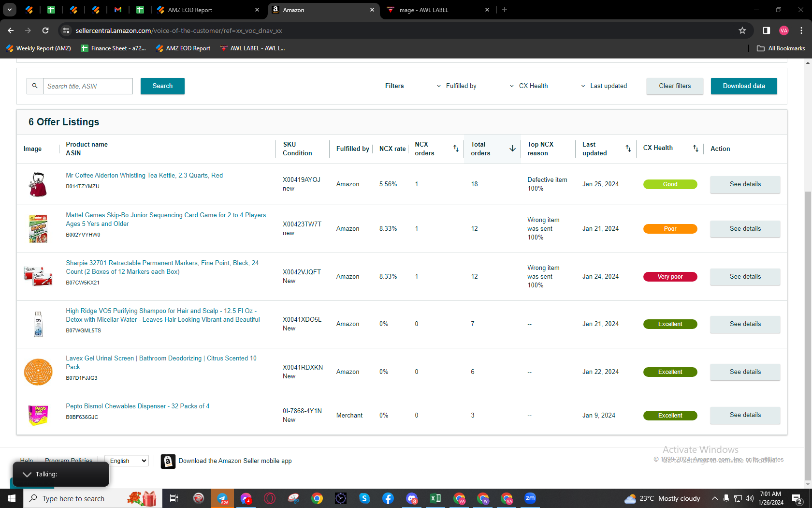812x508 pixels.
Task: See details for Lavex Gel Urinal Screen
Action: click(x=745, y=372)
